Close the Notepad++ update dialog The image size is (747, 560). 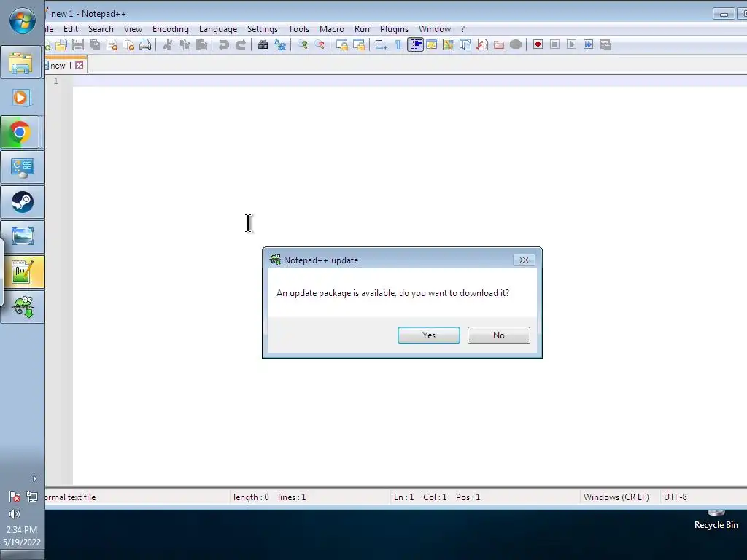[524, 260]
